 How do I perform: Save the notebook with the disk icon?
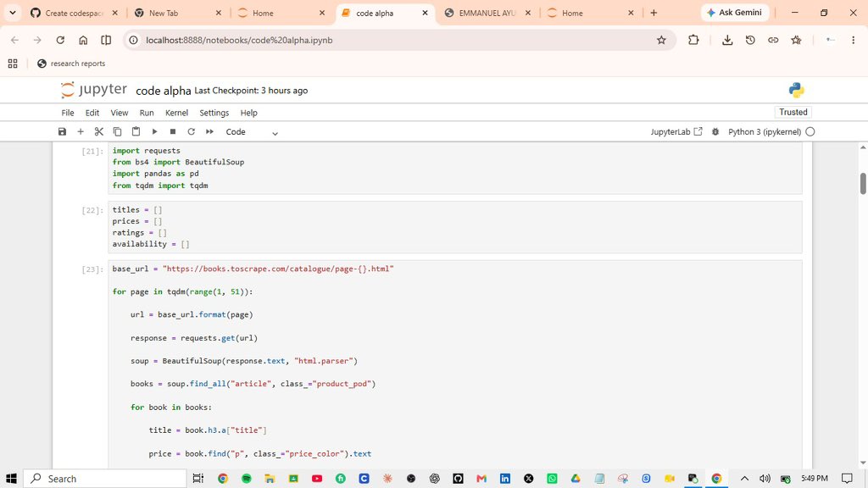click(62, 131)
